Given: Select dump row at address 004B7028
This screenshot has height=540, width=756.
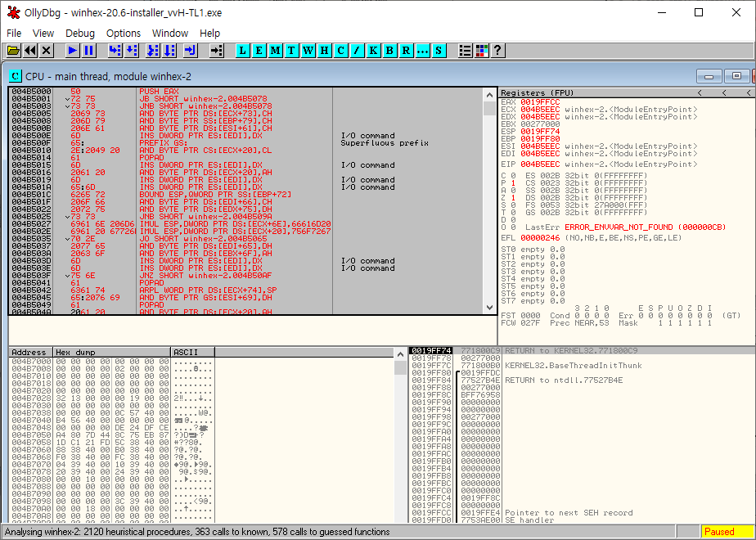Looking at the screenshot, I should click(112, 398).
